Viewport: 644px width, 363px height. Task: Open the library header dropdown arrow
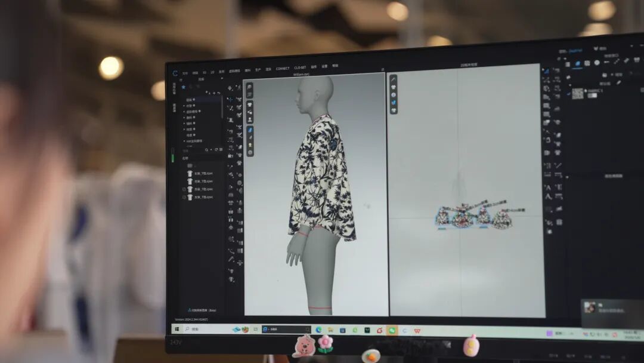pos(222,79)
